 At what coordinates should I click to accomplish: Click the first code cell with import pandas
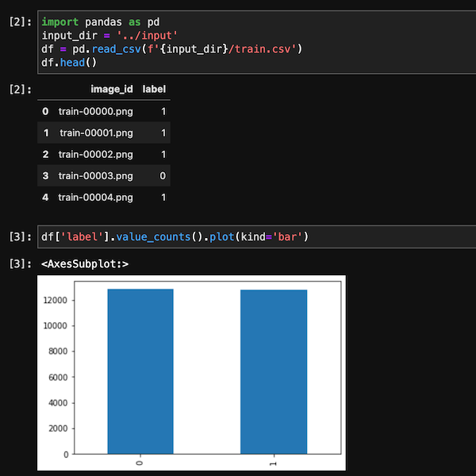[256, 42]
